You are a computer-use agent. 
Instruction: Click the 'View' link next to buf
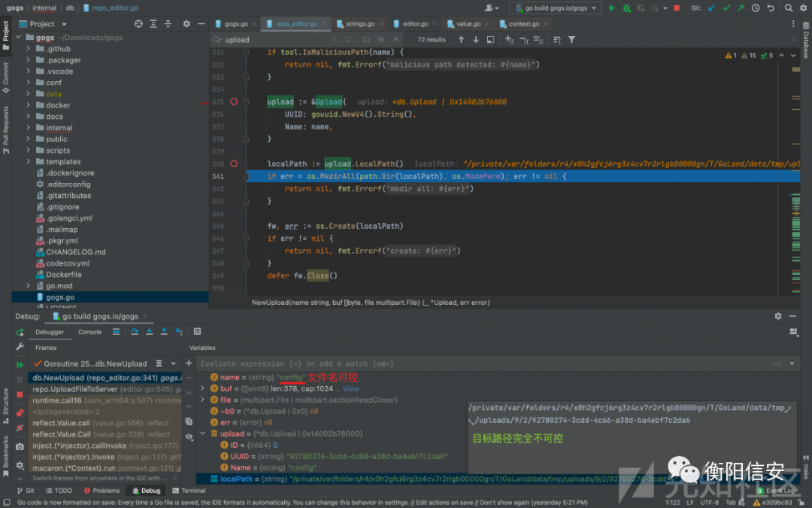[351, 389]
